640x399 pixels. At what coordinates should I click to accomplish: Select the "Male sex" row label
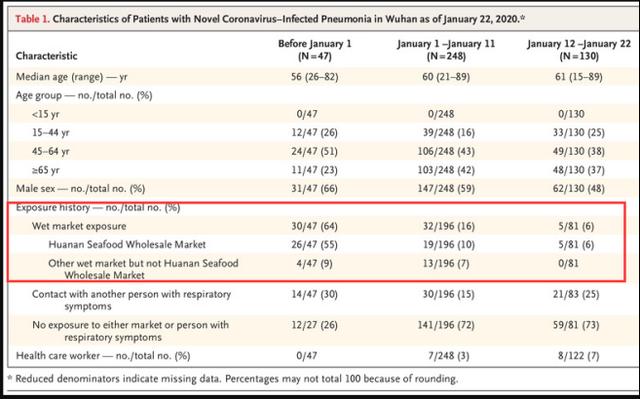click(80, 188)
